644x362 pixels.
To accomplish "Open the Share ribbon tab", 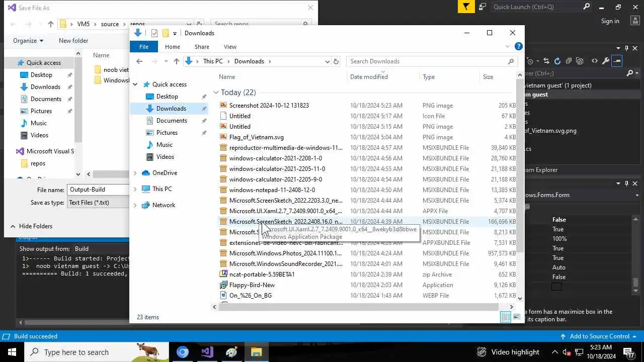I will pos(202,47).
